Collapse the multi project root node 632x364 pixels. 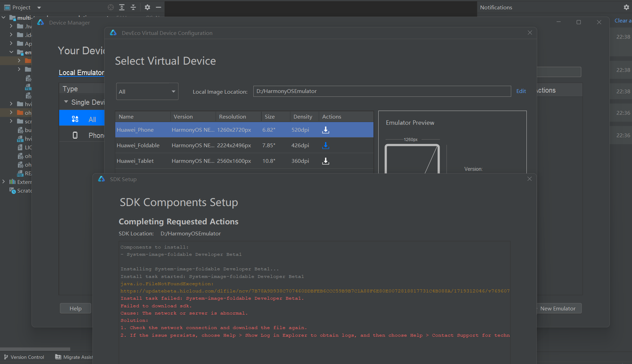click(3, 17)
